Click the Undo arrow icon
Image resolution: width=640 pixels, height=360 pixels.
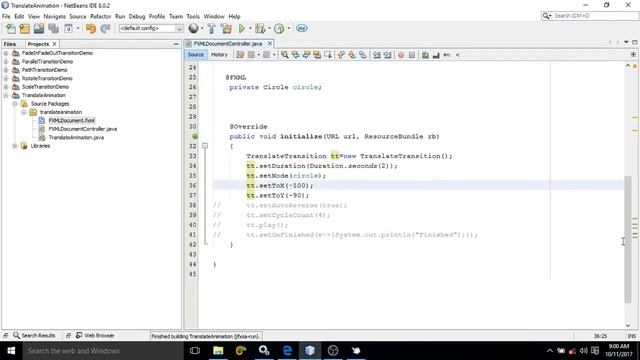(91, 29)
